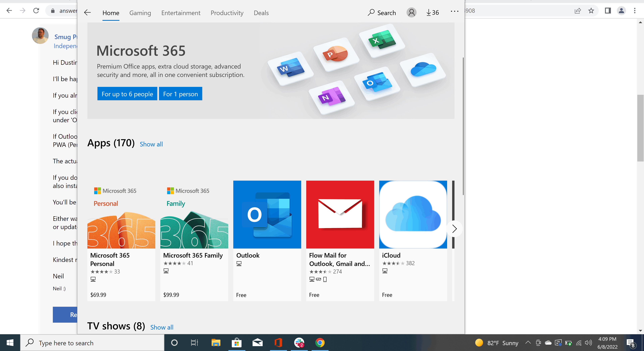
Task: Click the taskbar search box
Action: coord(92,343)
